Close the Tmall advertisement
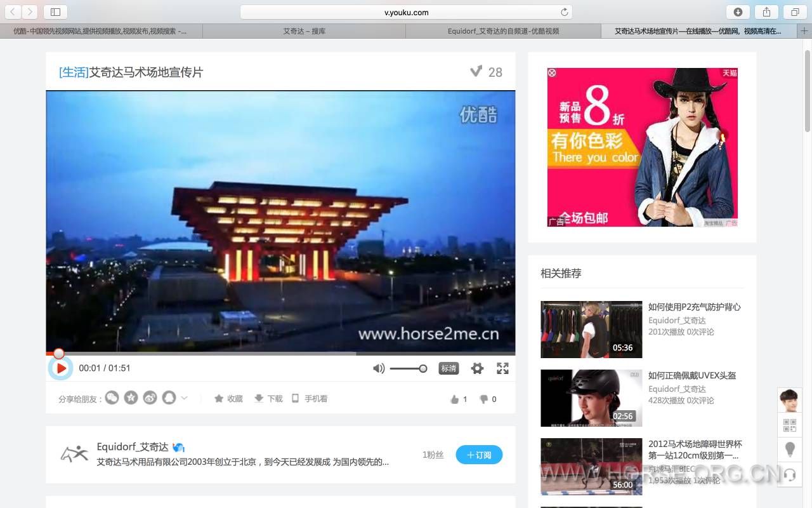812x508 pixels. (552, 73)
